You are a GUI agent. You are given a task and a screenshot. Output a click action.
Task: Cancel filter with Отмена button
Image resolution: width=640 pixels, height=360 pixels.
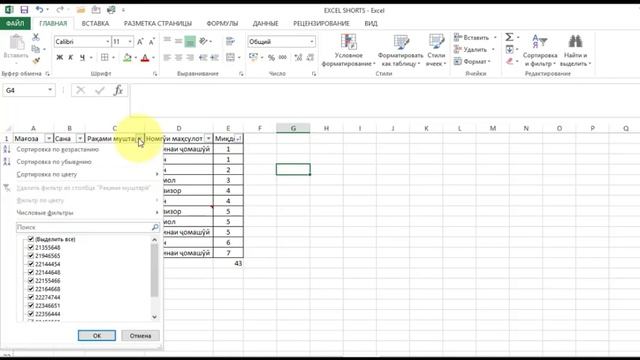click(x=140, y=336)
